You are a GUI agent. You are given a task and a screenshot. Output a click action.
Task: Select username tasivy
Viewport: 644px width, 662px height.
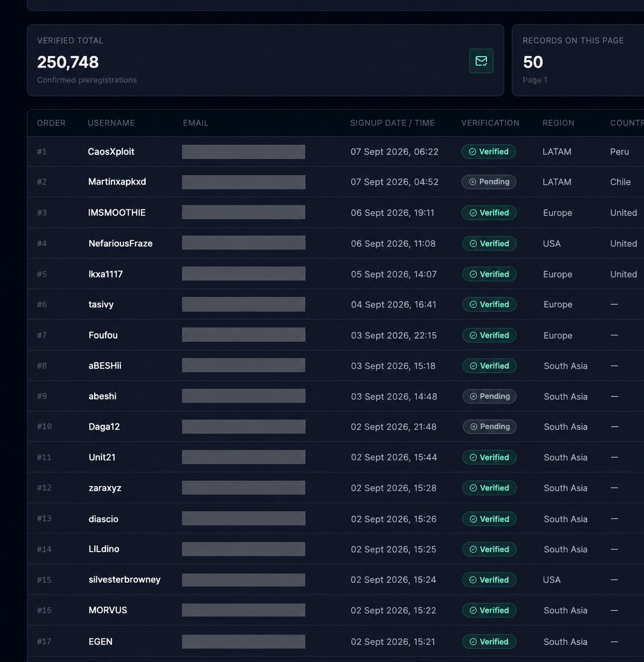click(x=101, y=304)
